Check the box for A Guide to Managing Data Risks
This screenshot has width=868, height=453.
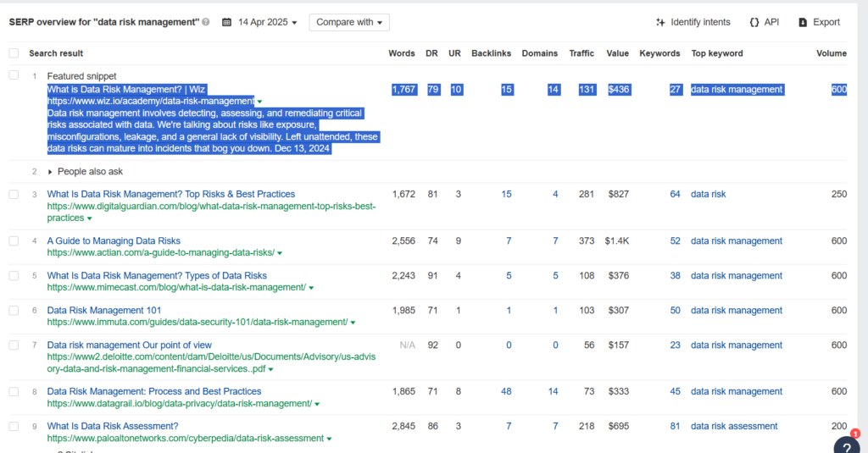(14, 240)
